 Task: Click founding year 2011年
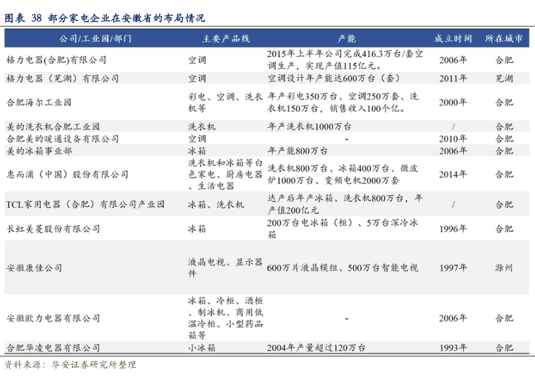453,79
